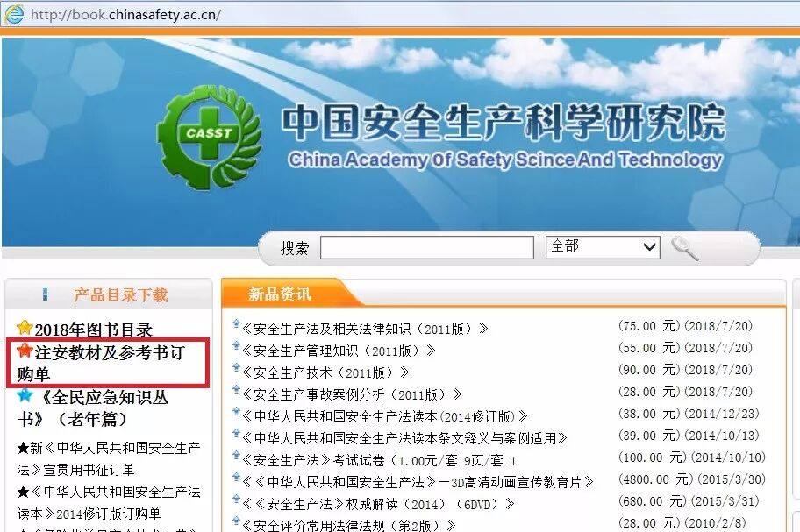Open the 2018年图书目录 link
Viewport: 800px width, 532px height.
point(94,330)
